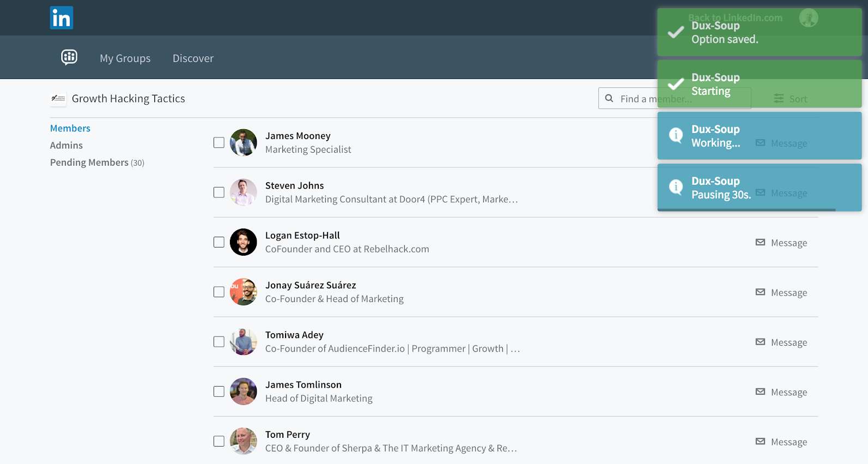Click the search magnifier icon
The height and width of the screenshot is (464, 868).
609,99
